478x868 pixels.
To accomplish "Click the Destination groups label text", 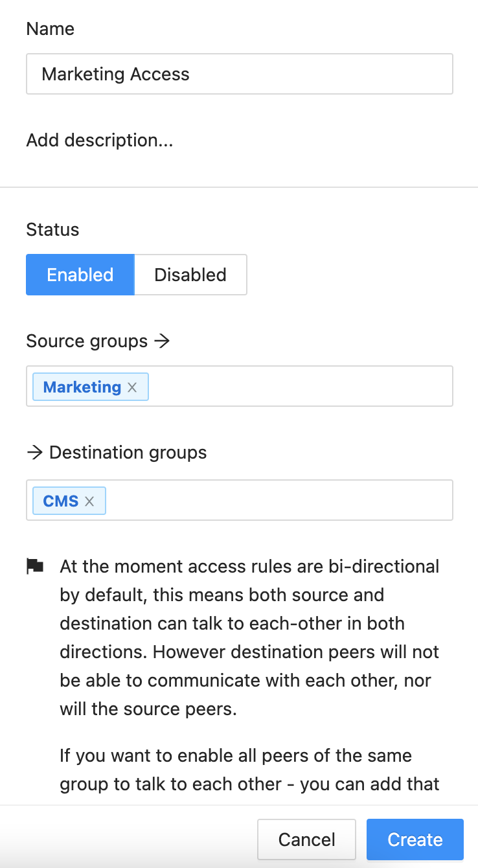I will [x=128, y=452].
